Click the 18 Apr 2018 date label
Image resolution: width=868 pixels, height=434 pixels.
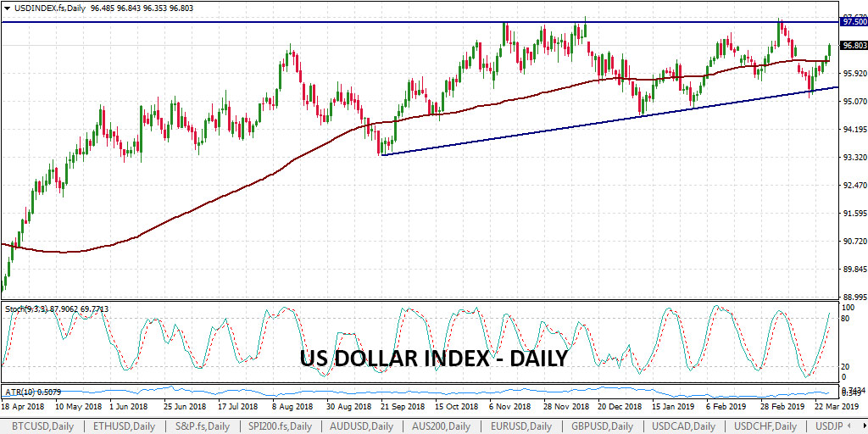pos(22,406)
